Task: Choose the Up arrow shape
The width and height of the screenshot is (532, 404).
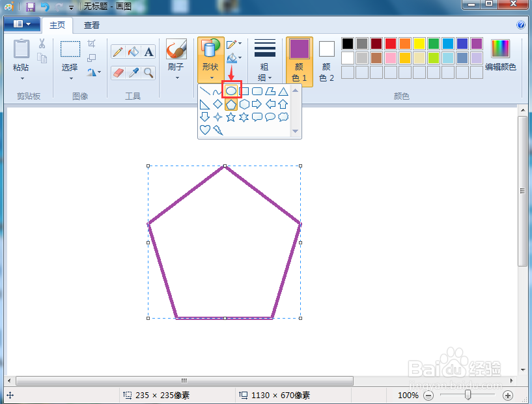Action: [283, 104]
